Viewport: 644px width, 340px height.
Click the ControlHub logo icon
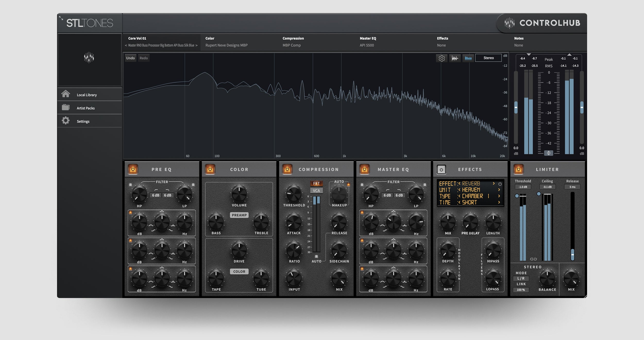click(509, 23)
